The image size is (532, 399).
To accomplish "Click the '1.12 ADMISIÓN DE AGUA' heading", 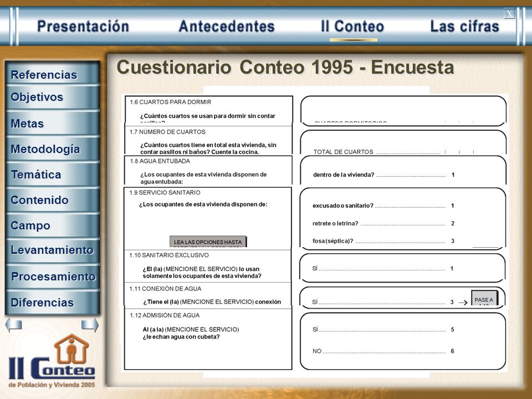I will [165, 315].
